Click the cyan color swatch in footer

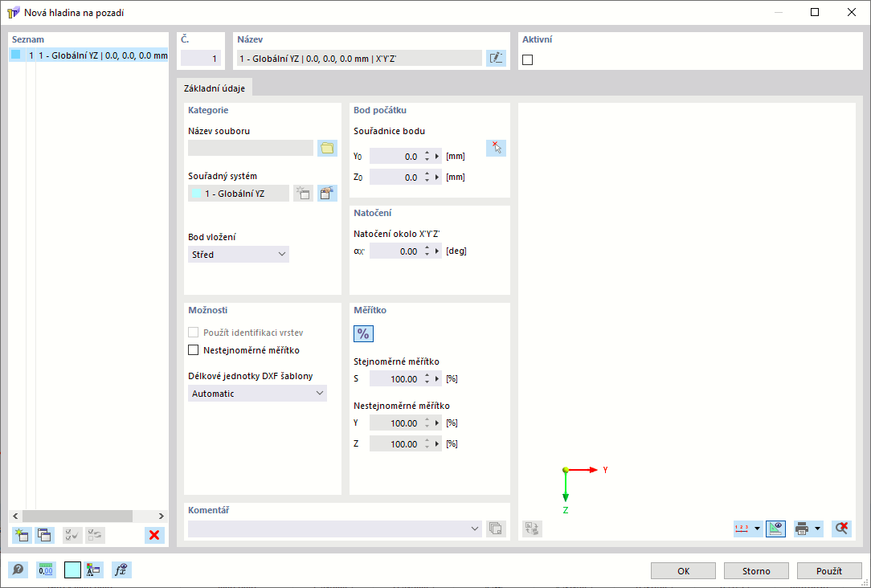pyautogui.click(x=73, y=570)
